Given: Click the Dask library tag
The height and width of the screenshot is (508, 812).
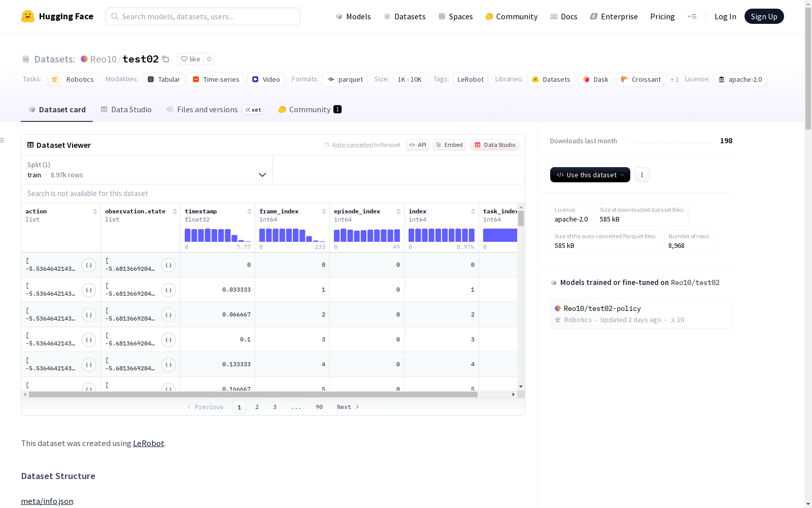Looking at the screenshot, I should point(595,79).
